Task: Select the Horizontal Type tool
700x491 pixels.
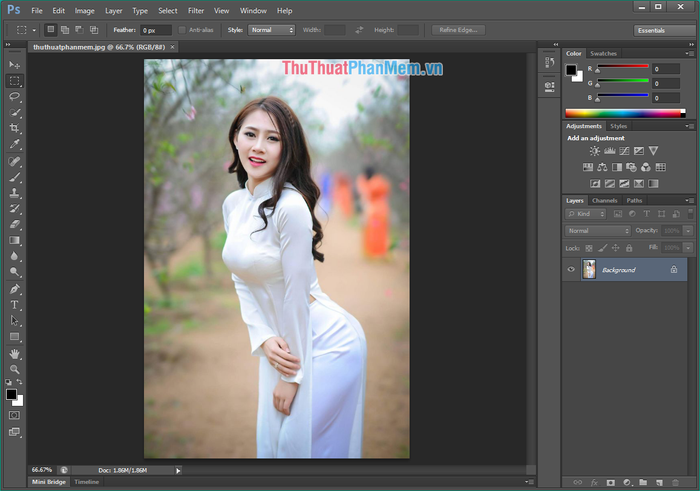Action: pos(14,305)
